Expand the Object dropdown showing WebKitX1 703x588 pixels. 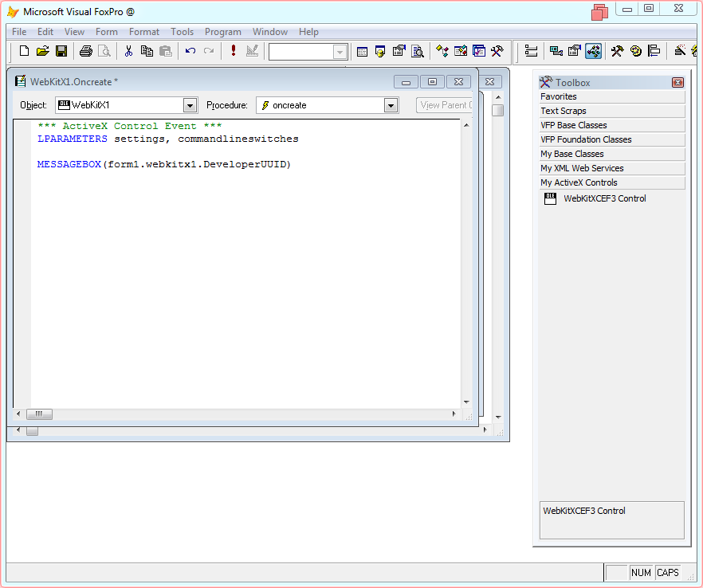190,105
